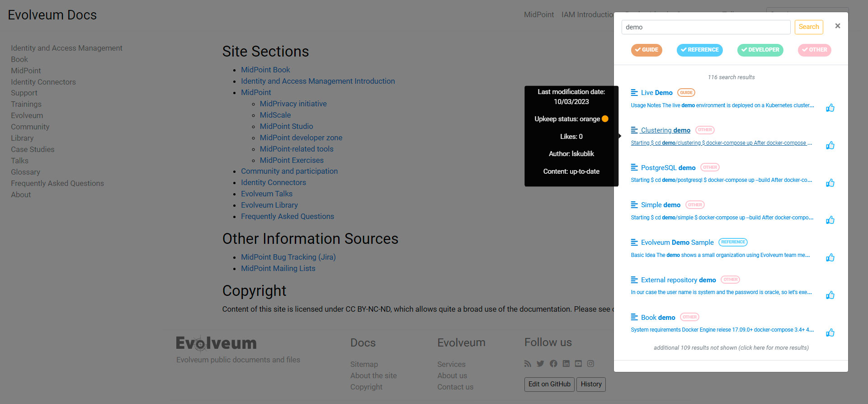Select Case Studies in sidebar
868x404 pixels.
[33, 149]
